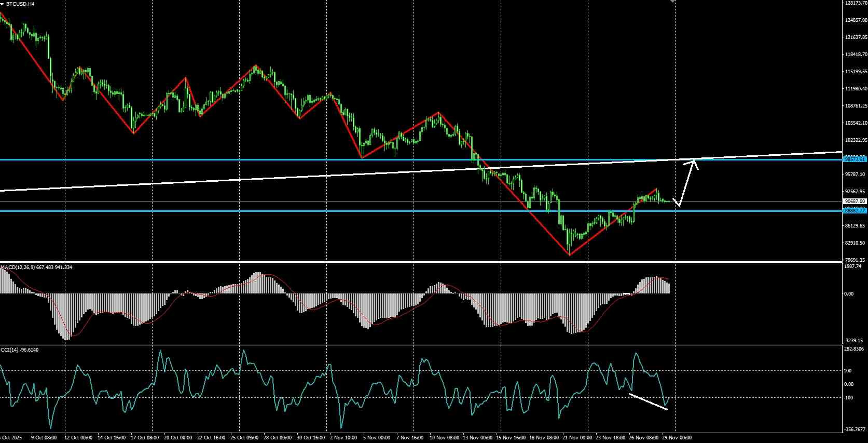The width and height of the screenshot is (868, 443).
Task: Click the 20 Oct 00:00 time label
Action: (179, 438)
